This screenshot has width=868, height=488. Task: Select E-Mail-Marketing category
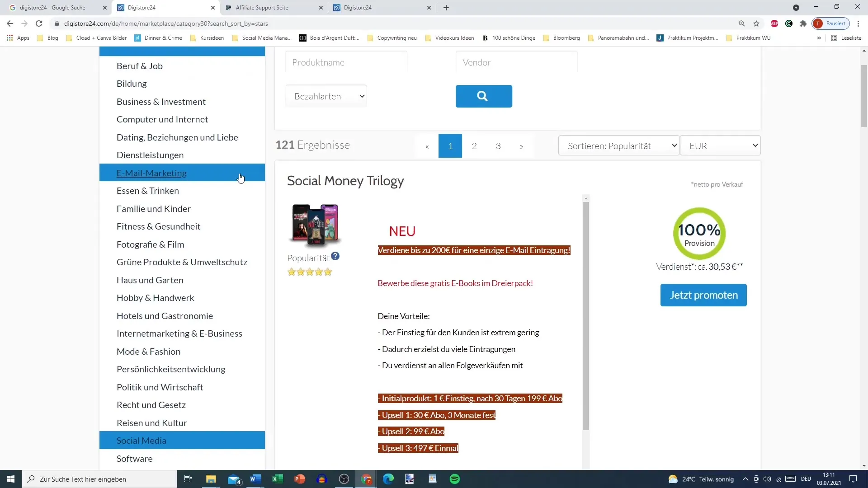(182, 173)
